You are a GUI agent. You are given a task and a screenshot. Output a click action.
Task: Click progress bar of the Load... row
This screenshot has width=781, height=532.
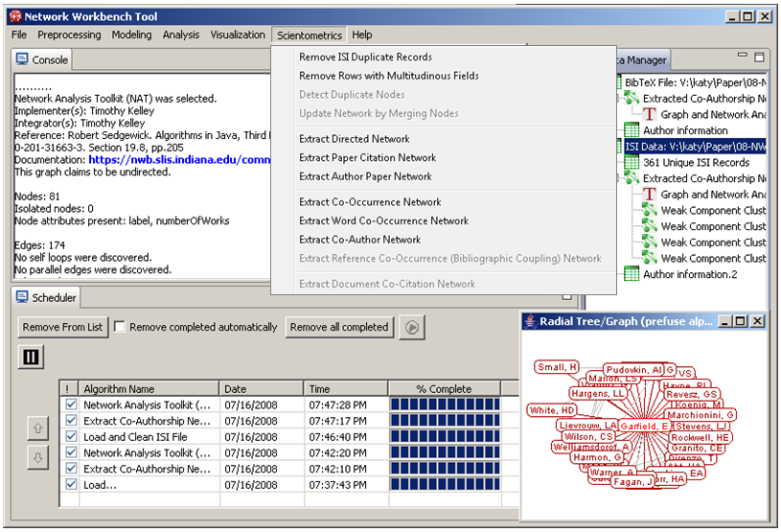point(445,484)
